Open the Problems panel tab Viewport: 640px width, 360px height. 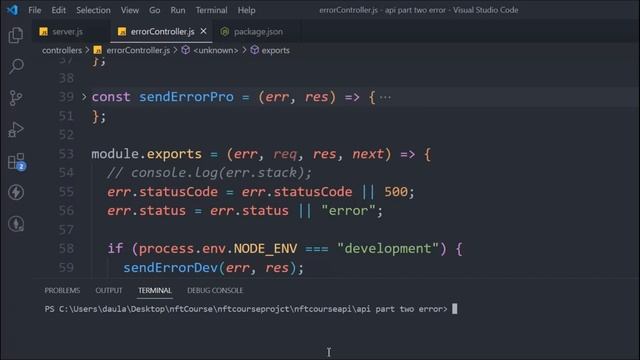pos(62,290)
